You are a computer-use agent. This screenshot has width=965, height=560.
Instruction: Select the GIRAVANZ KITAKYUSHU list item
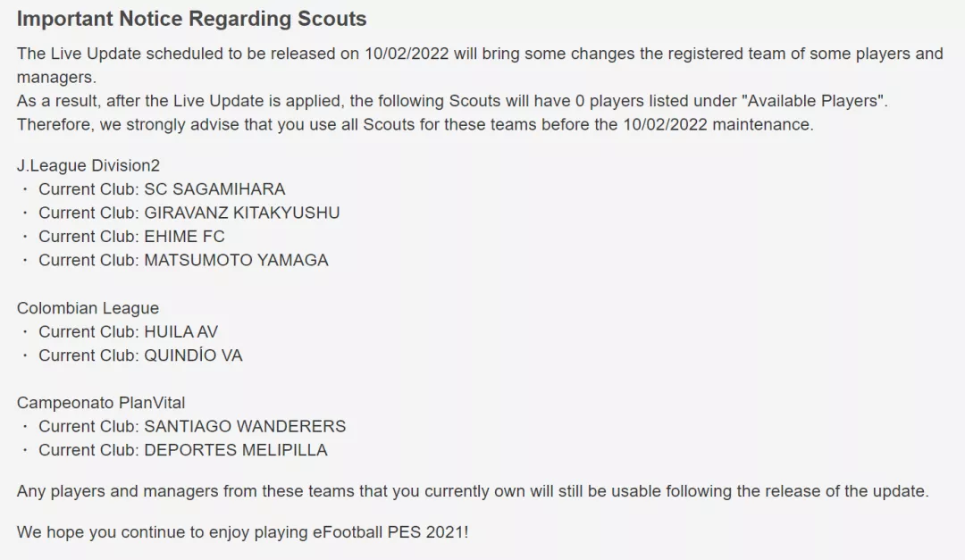[189, 213]
